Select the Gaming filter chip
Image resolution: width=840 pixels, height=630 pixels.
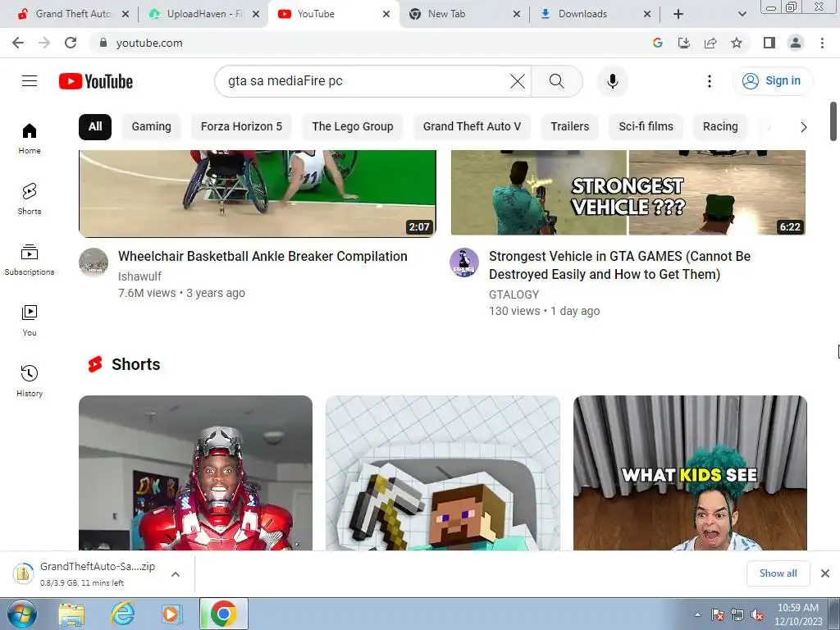point(152,127)
